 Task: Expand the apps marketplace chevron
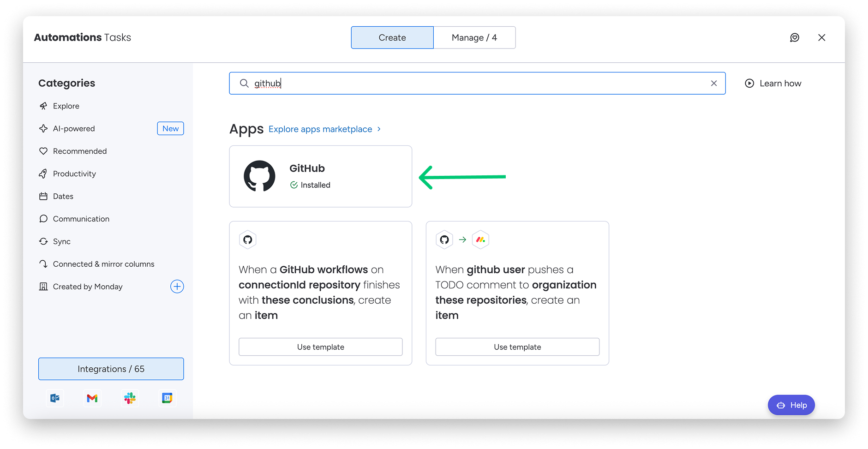coord(379,129)
